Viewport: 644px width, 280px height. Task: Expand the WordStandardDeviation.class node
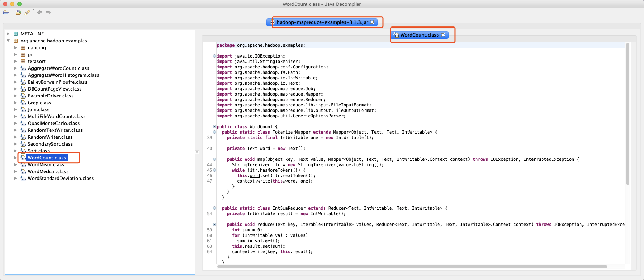tap(15, 178)
